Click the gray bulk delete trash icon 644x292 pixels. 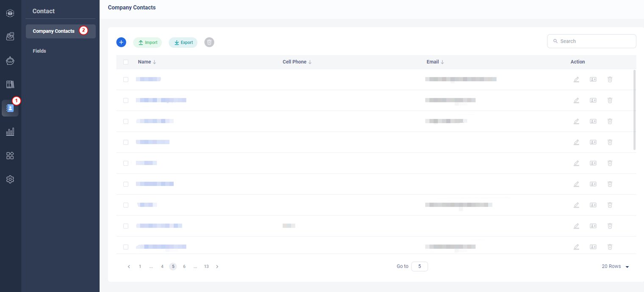(x=209, y=42)
